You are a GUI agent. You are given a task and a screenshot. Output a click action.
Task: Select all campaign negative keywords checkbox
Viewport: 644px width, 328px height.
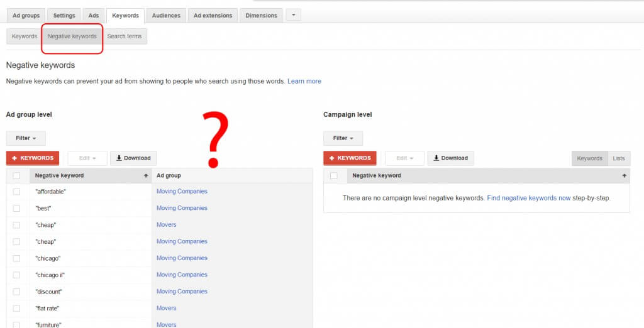pos(334,176)
